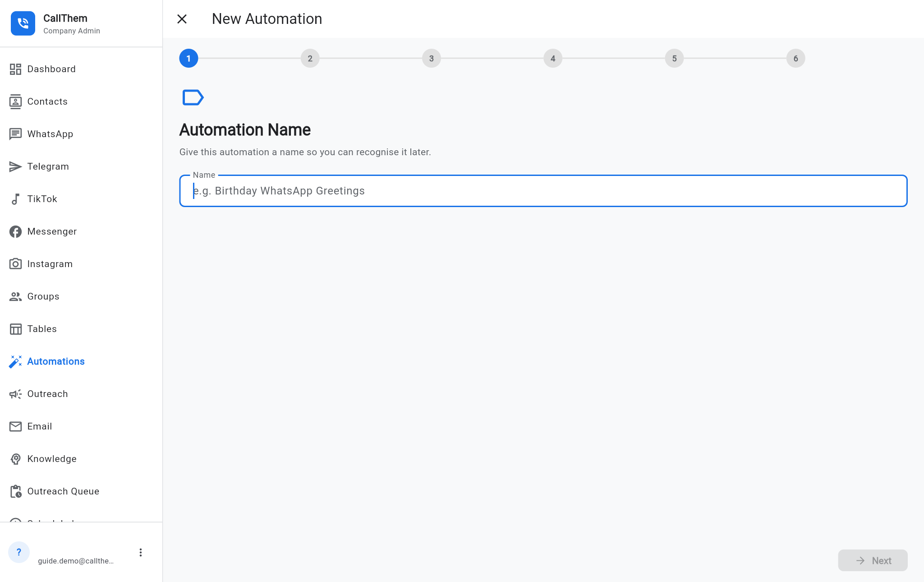Click the Automation Name label tag icon
This screenshot has width=924, height=582.
[x=193, y=97]
